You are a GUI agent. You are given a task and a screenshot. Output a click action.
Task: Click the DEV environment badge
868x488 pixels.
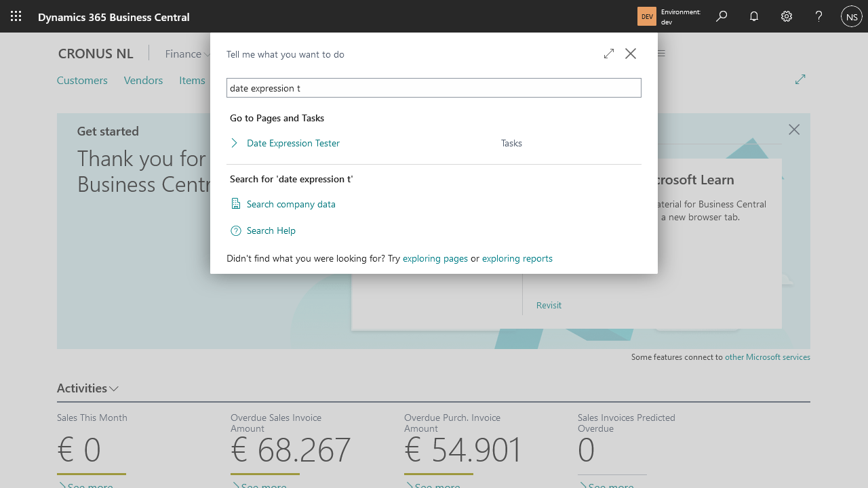click(x=647, y=16)
